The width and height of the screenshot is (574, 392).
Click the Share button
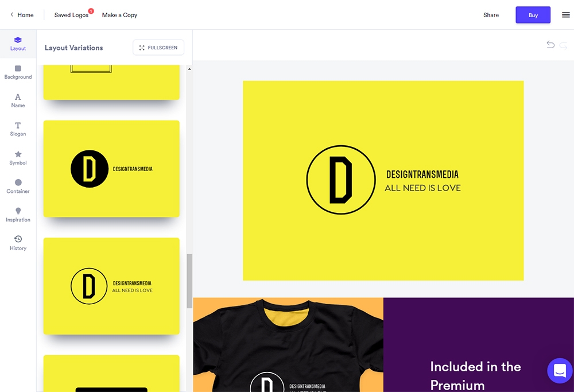[x=491, y=15]
